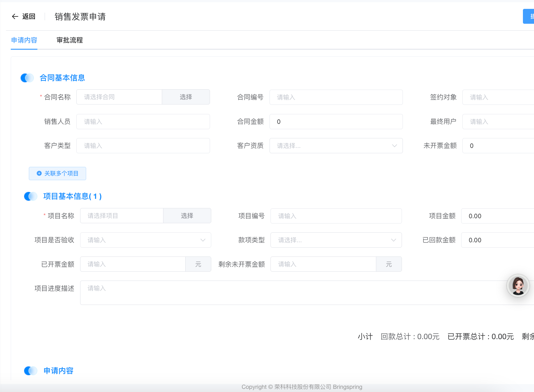This screenshot has width=534, height=392.
Task: Toggle the 申请内容 section switch
Action: (x=31, y=371)
